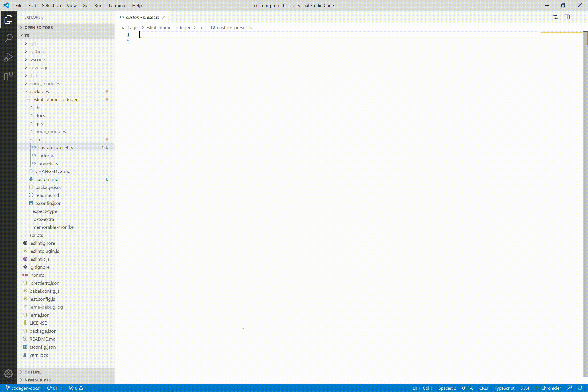Open the editor More Actions ellipsis
The width and height of the screenshot is (588, 392).
579,17
